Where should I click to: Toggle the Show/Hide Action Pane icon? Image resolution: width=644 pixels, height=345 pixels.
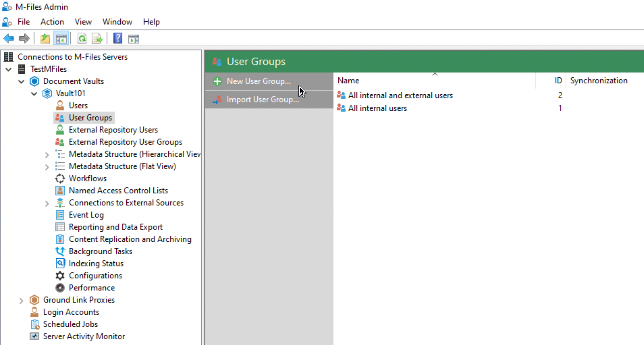point(134,39)
